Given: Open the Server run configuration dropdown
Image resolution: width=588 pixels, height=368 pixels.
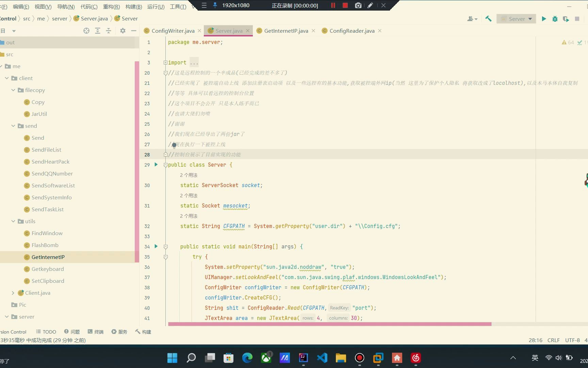Looking at the screenshot, I should (x=516, y=19).
